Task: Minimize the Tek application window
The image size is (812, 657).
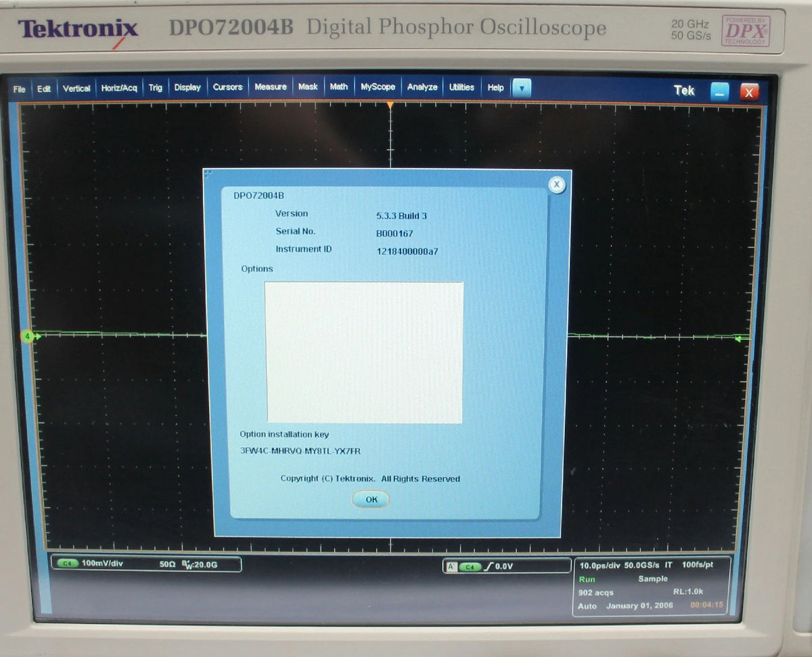Action: coord(720,91)
